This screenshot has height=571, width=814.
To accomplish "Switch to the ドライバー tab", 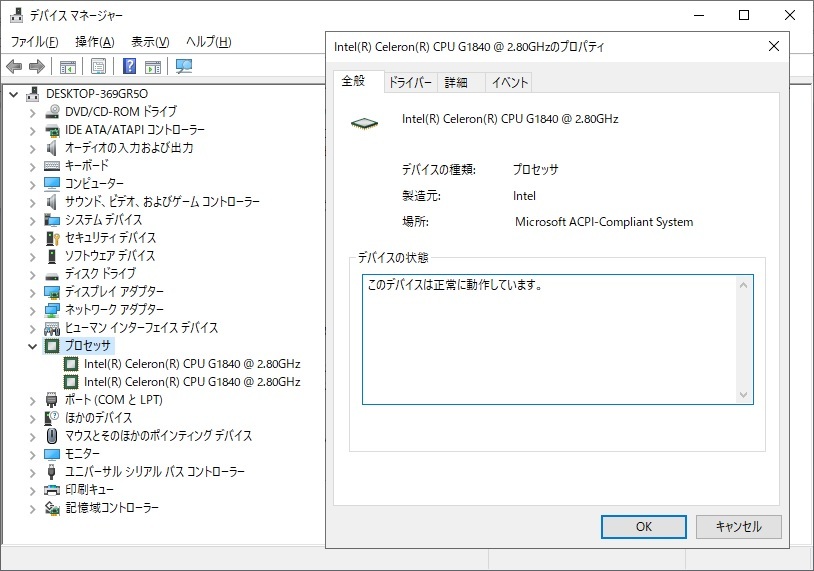I will click(410, 82).
